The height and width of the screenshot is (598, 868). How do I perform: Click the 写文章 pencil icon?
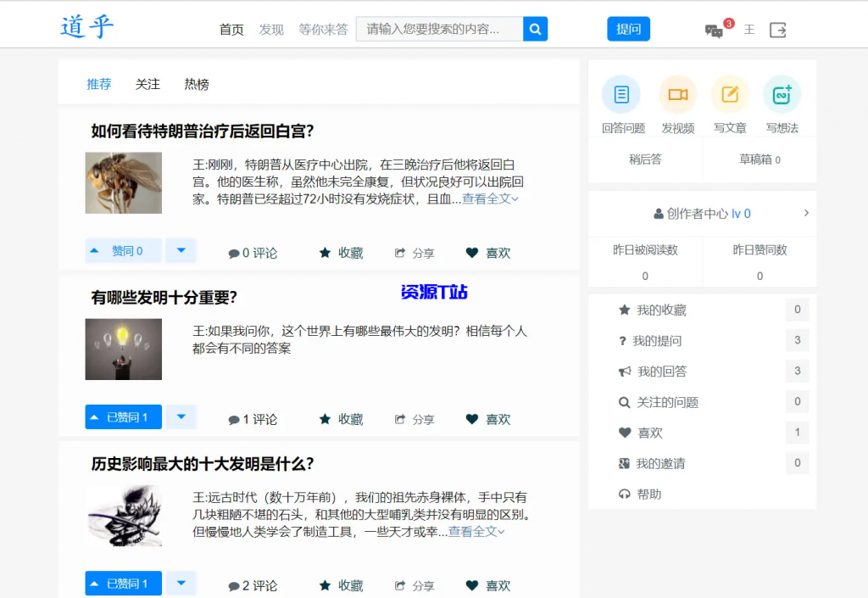(x=730, y=95)
